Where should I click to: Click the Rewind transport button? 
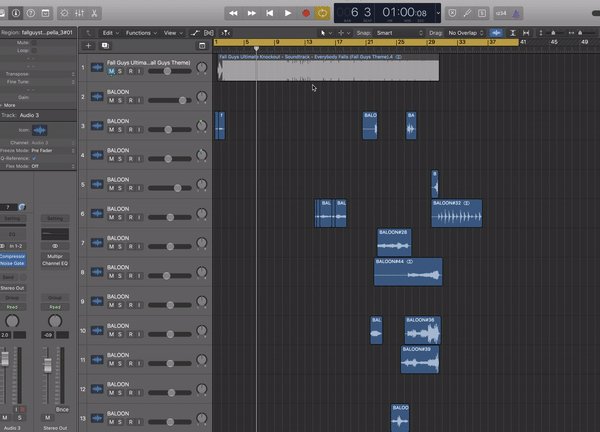pos(233,13)
